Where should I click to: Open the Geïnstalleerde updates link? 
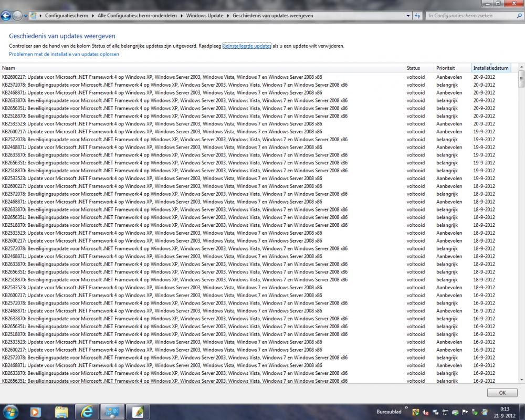point(247,46)
